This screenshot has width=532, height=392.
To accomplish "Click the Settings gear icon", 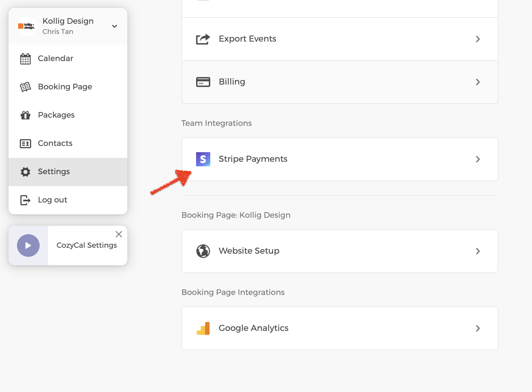I will tap(25, 172).
